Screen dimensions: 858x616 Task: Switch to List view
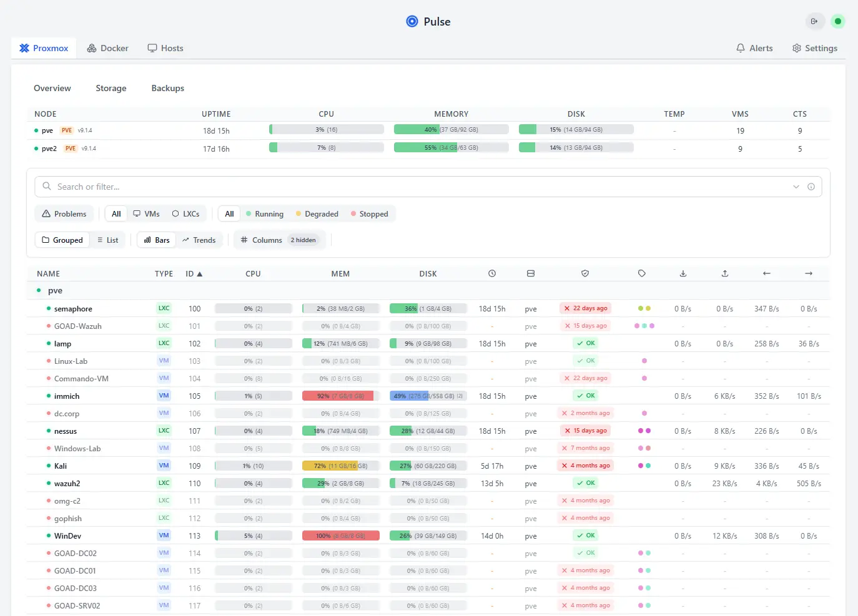tap(107, 240)
